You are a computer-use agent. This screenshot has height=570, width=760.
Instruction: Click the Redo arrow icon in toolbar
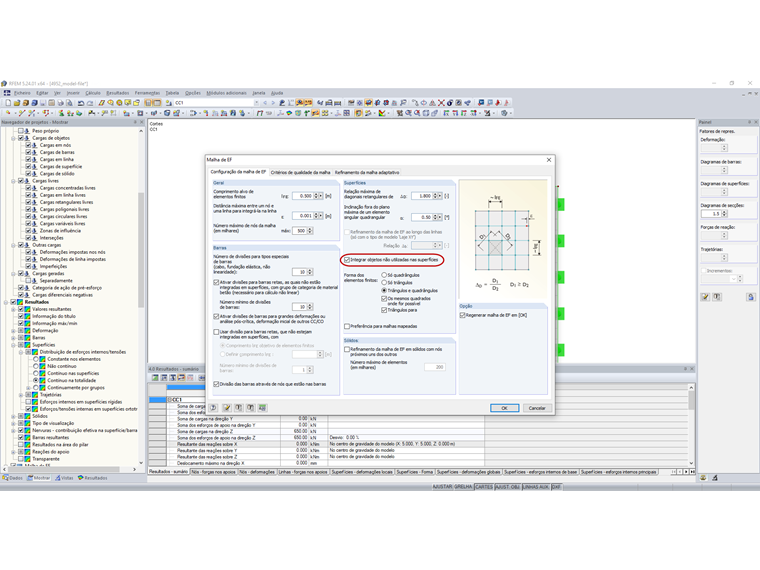point(90,103)
